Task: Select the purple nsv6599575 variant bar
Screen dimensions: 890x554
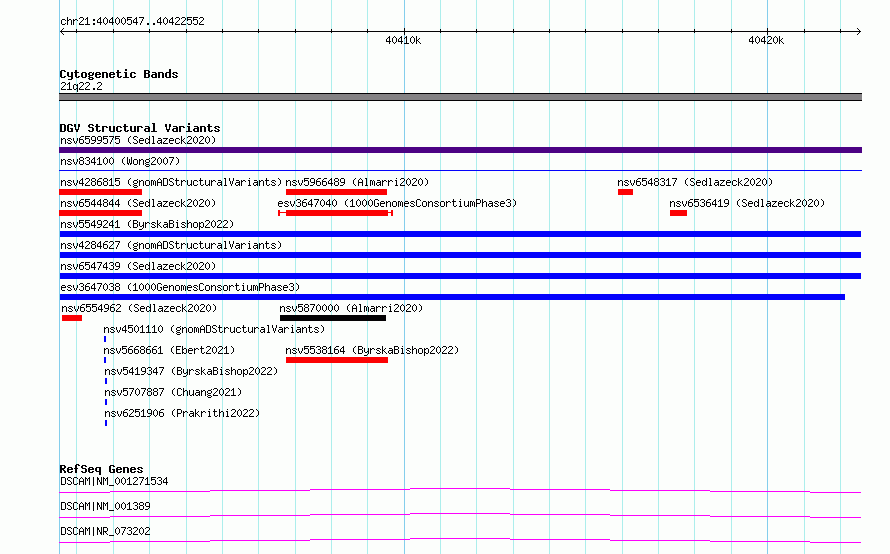Action: 460,150
